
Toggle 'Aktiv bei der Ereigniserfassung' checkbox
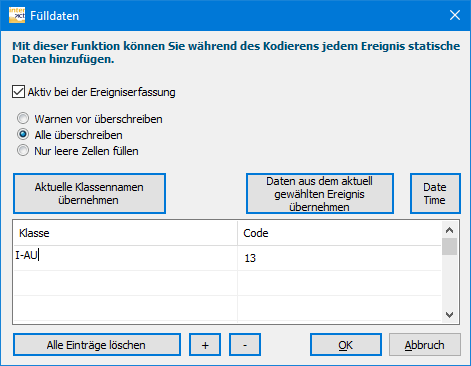(x=18, y=92)
